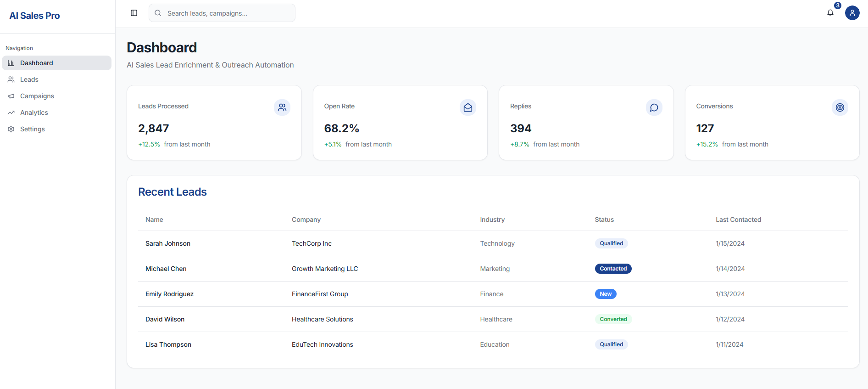Click the Open Rate envelope icon
868x389 pixels.
coord(467,107)
